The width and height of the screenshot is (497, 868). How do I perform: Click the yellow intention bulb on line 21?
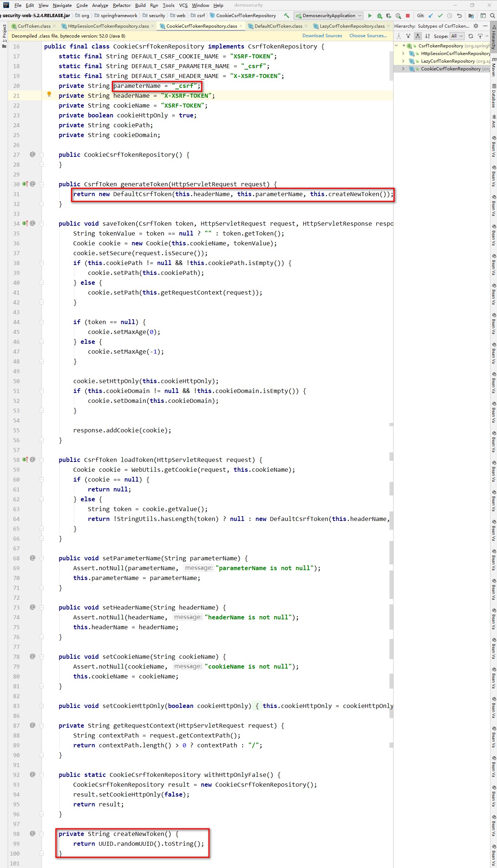49,94
